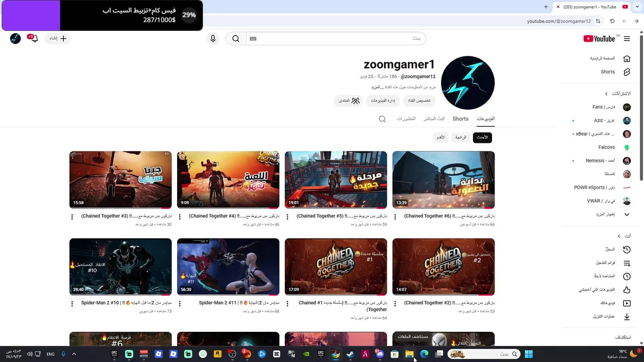The height and width of the screenshot is (362, 644).
Task: Open Steam from the taskbar
Action: 350,354
